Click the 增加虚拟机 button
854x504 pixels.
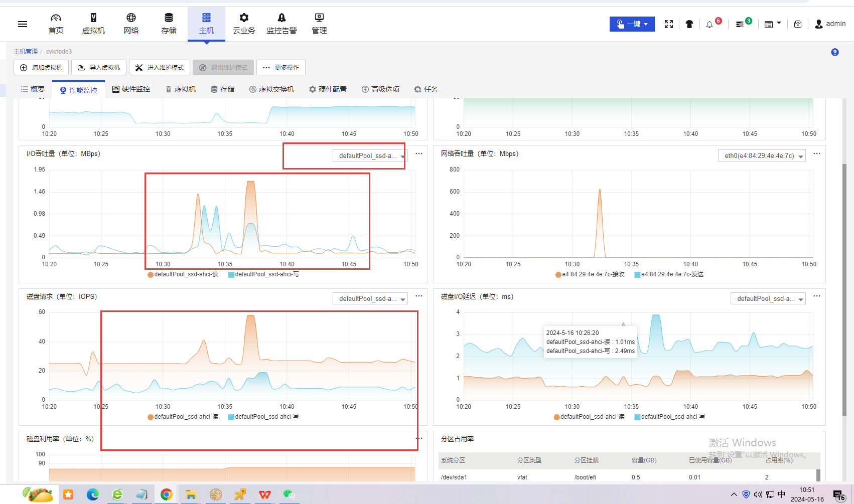41,68
